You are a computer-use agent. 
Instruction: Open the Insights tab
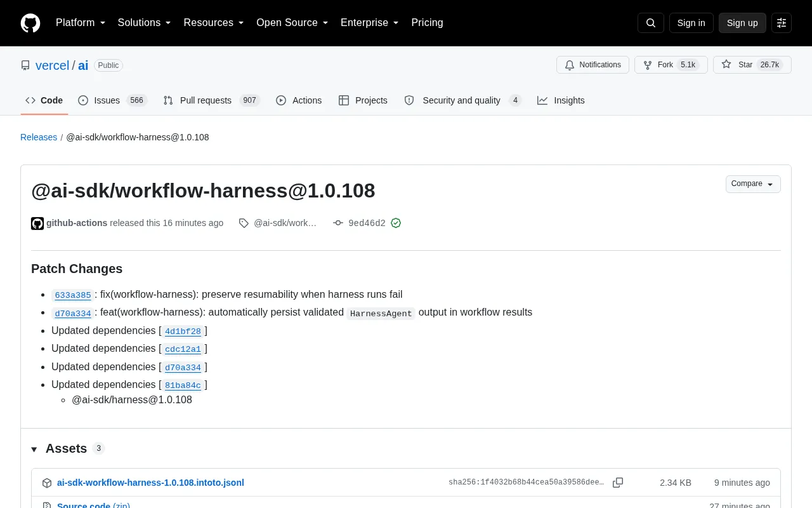[x=561, y=100]
